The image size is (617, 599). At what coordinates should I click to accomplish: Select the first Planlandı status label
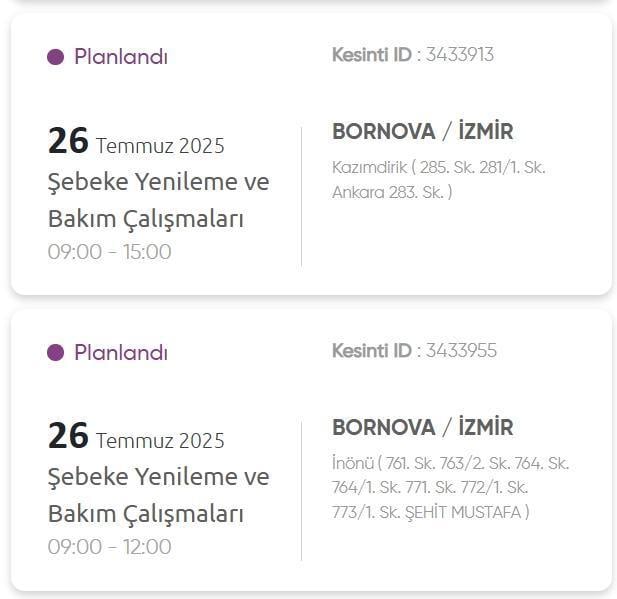tap(121, 57)
